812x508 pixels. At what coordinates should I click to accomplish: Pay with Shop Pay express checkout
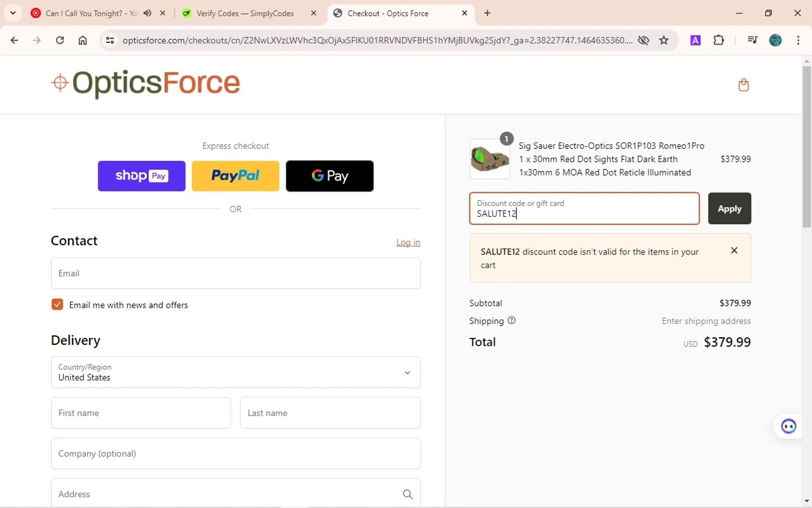[x=141, y=176]
